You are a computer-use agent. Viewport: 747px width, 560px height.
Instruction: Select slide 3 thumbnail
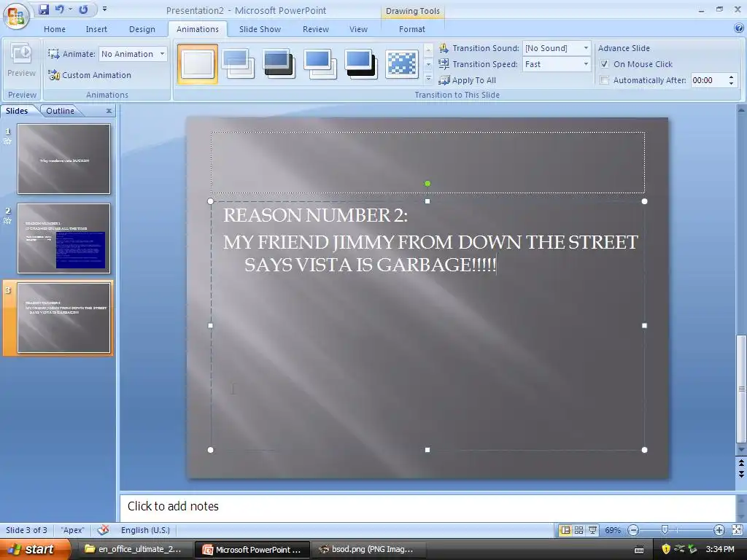[x=64, y=318]
